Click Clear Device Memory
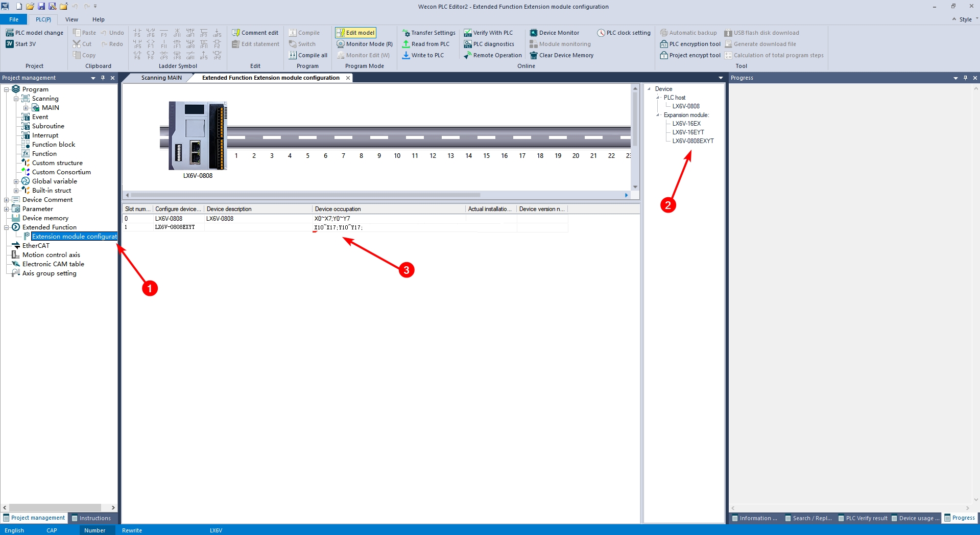 pos(562,55)
